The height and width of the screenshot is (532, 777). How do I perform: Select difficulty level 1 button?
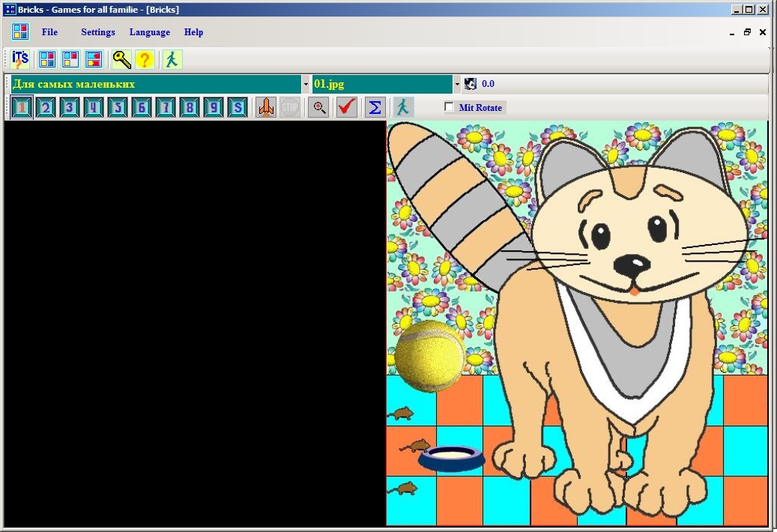[22, 107]
